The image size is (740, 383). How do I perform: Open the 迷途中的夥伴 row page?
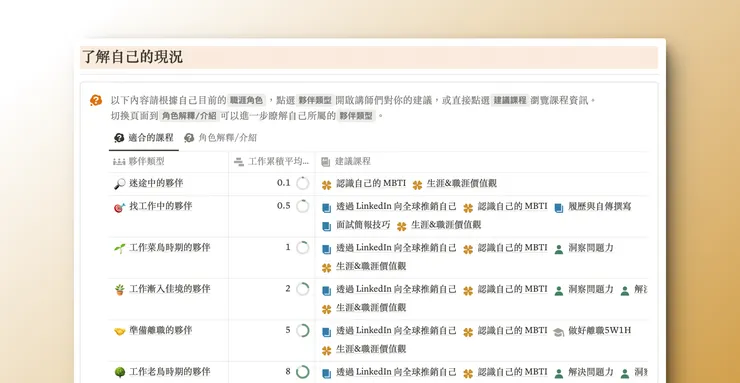(156, 183)
